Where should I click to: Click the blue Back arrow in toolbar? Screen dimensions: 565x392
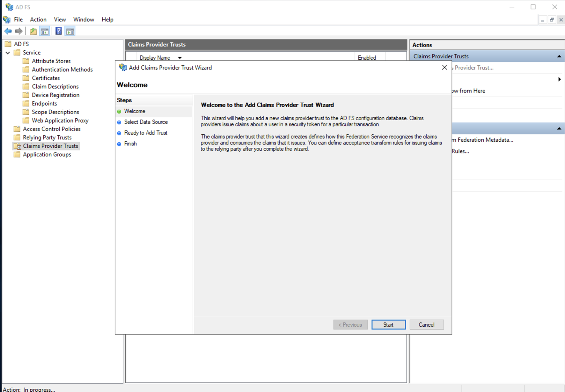click(x=8, y=31)
